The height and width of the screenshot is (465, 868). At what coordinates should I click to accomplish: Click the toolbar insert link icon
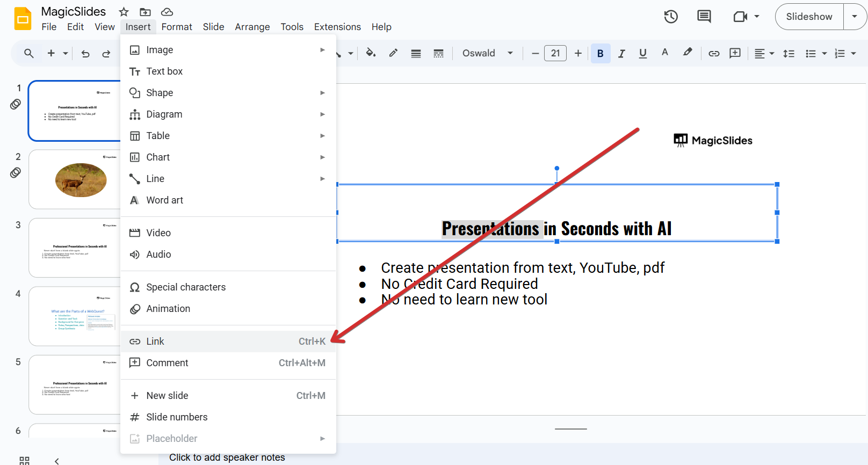(714, 53)
